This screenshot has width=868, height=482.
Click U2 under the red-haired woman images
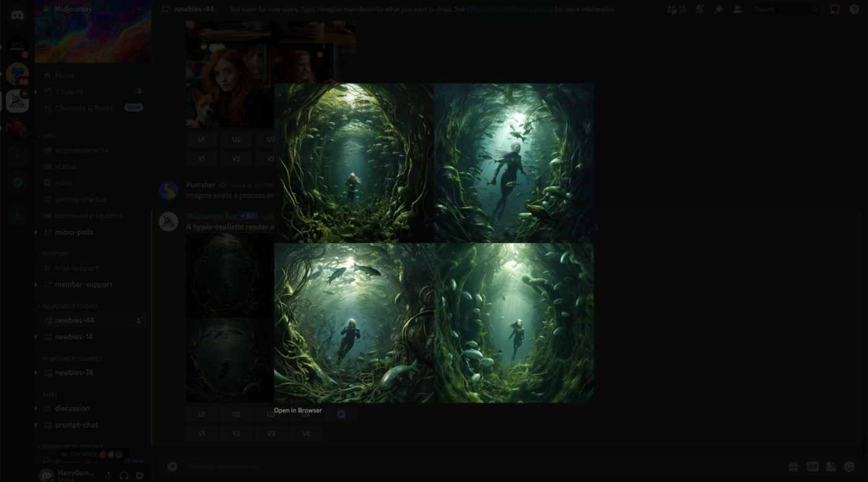pyautogui.click(x=236, y=139)
